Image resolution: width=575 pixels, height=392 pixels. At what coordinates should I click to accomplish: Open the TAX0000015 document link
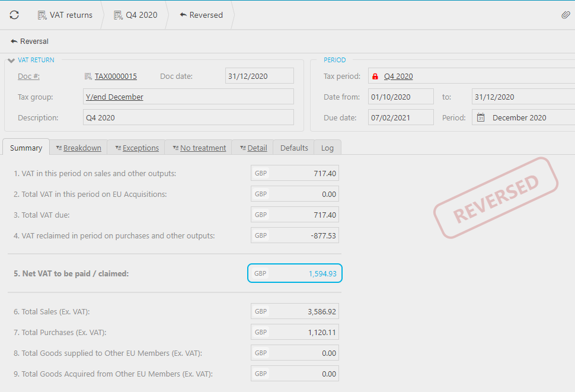coord(116,77)
